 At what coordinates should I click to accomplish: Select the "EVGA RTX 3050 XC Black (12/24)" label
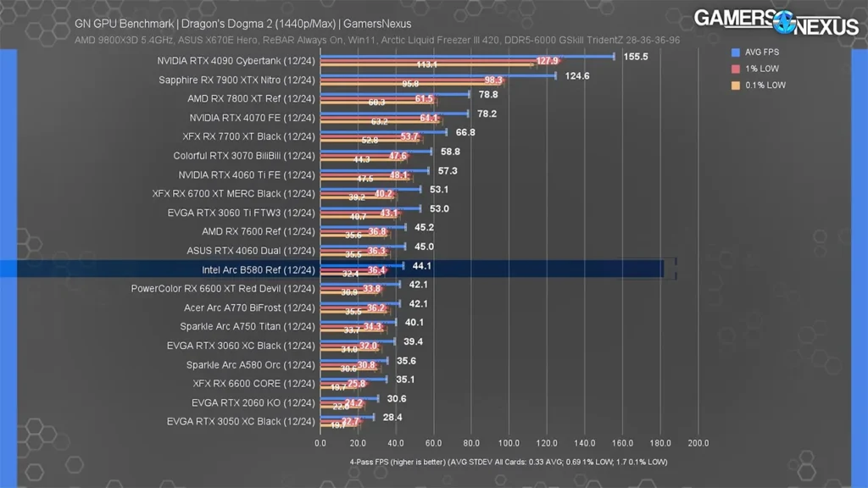[241, 422]
